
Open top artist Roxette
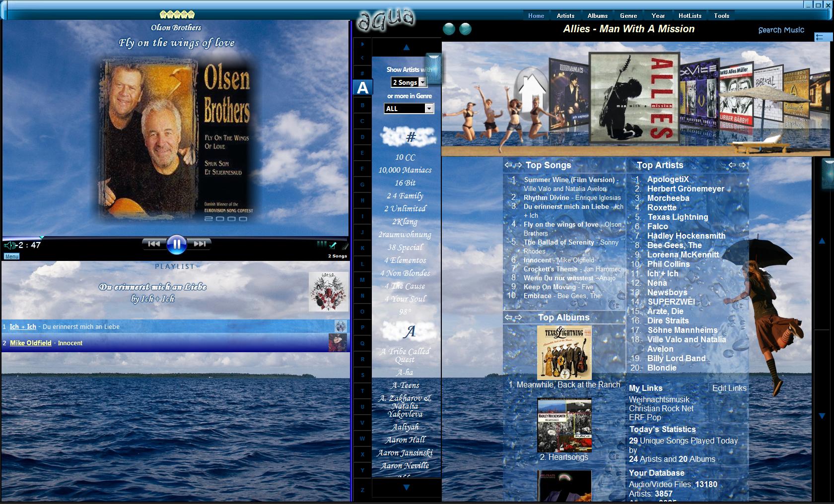tap(662, 207)
